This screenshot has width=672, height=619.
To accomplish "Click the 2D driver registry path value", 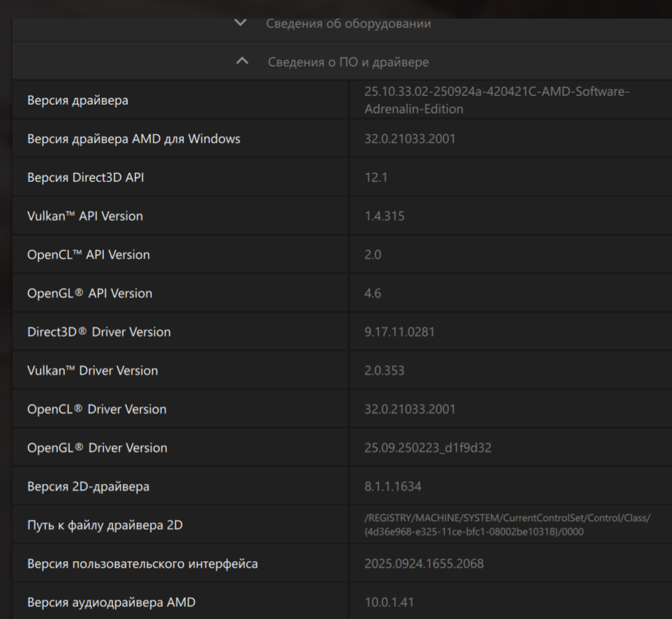I will (x=507, y=525).
